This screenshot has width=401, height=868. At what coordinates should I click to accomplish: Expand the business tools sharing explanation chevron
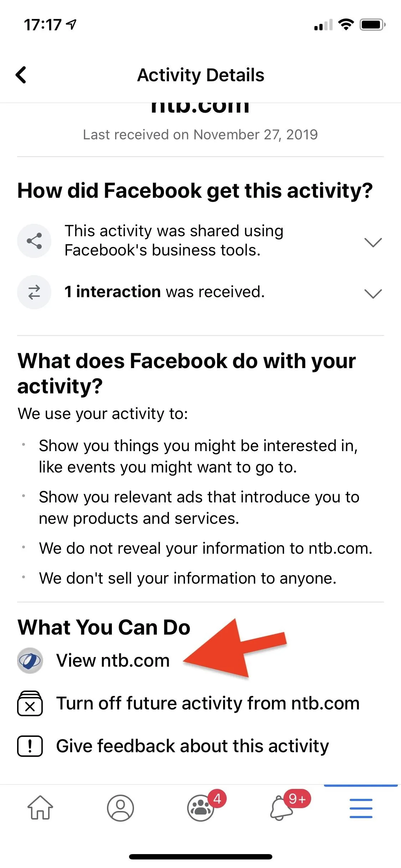(373, 242)
